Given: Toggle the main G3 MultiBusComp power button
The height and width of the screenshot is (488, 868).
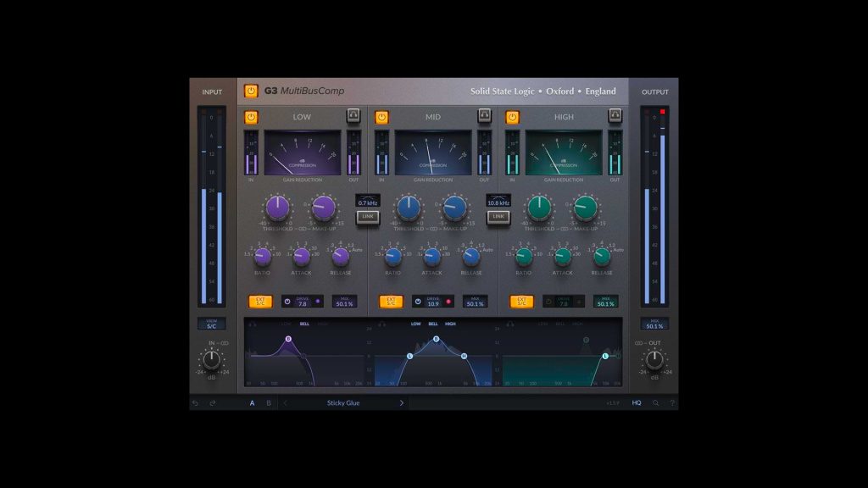Looking at the screenshot, I should pos(251,91).
